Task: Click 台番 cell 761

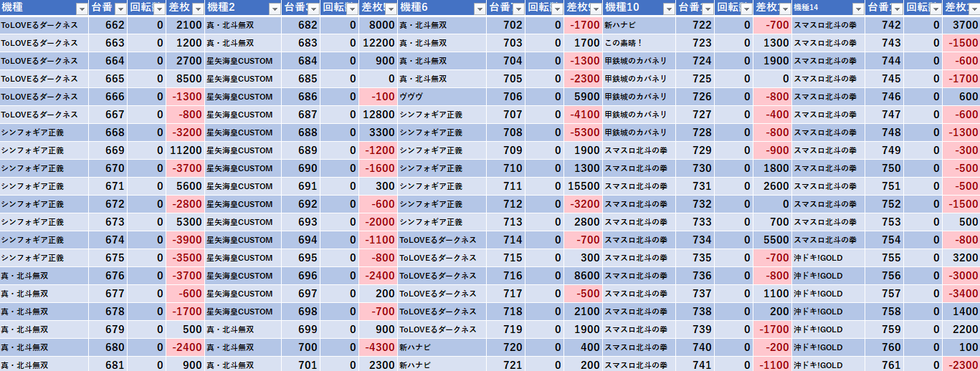Action: tap(884, 365)
